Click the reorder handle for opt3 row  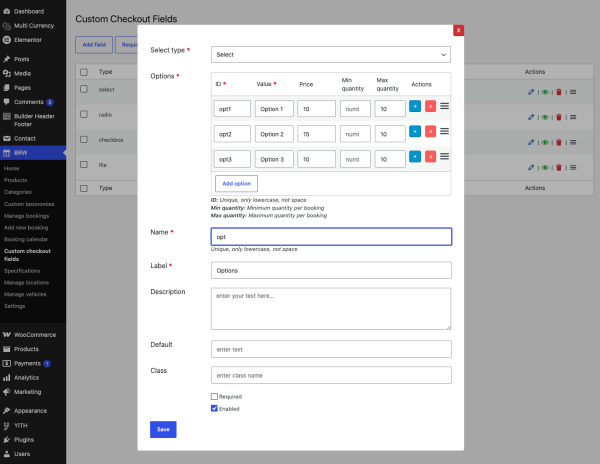pyautogui.click(x=444, y=156)
